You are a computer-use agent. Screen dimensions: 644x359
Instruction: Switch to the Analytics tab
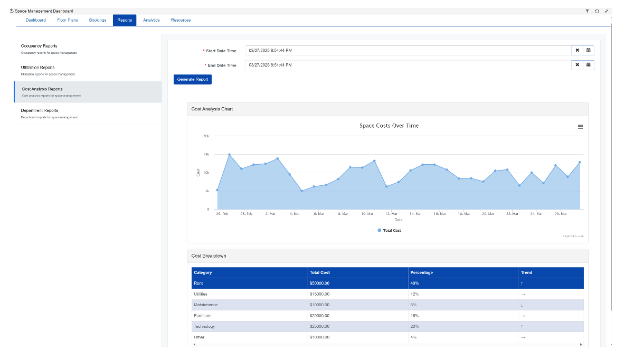[x=151, y=20]
